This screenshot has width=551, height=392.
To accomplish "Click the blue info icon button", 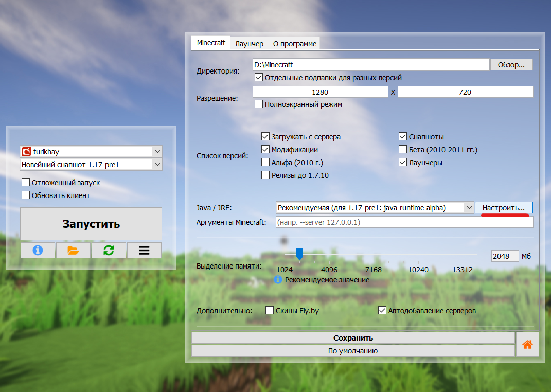I will click(x=37, y=251).
